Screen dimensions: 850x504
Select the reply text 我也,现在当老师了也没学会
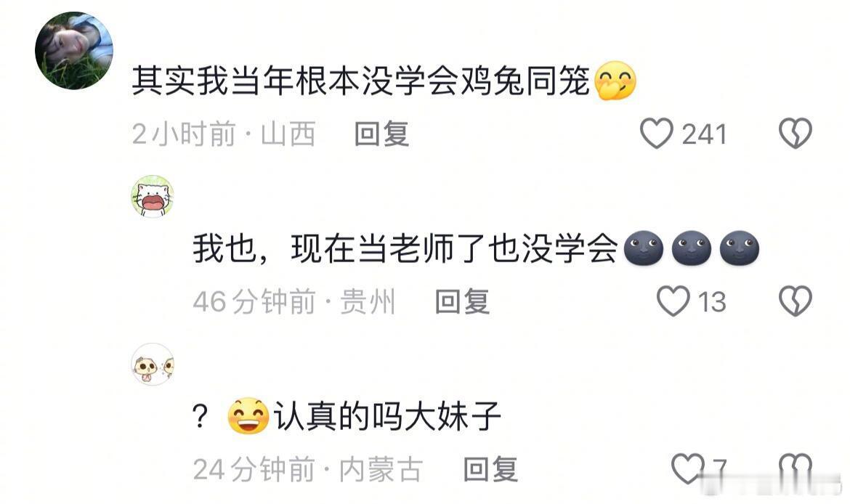(x=405, y=249)
